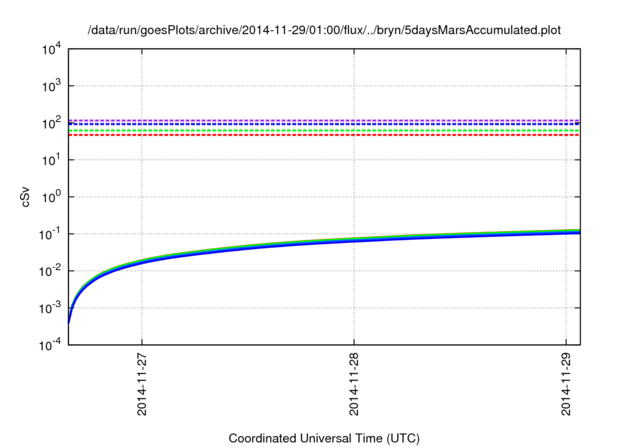Click the cSv axis unit label
Viewport: 640px width, 448px height.
25,197
